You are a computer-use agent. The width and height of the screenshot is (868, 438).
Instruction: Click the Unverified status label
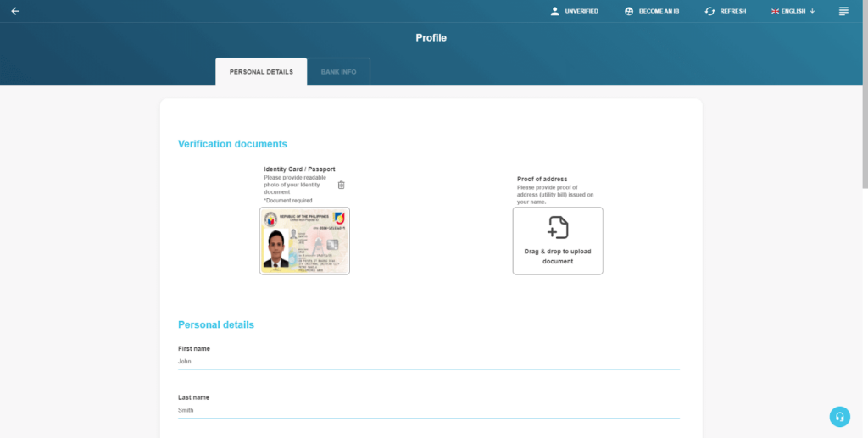(x=581, y=11)
